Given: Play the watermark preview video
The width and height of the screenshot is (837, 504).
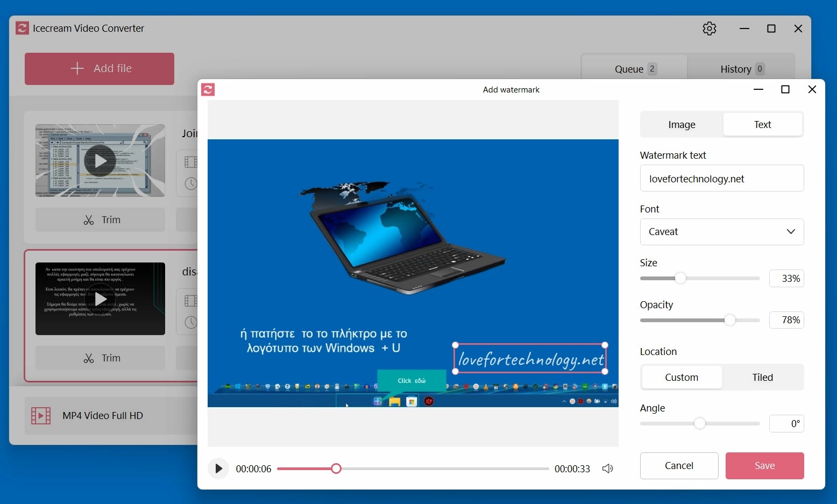Looking at the screenshot, I should point(218,468).
